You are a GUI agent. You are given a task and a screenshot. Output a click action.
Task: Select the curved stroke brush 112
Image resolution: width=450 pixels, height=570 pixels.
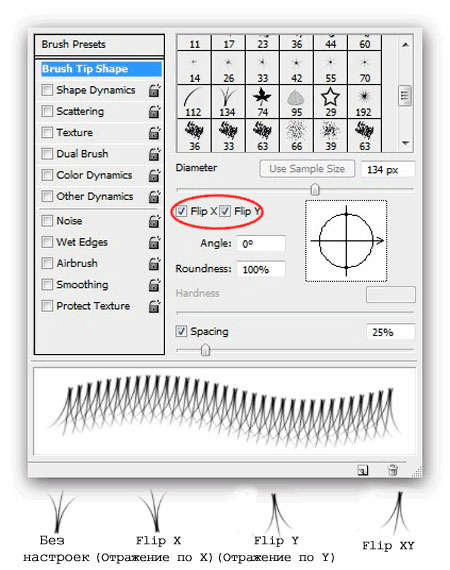coord(194,101)
